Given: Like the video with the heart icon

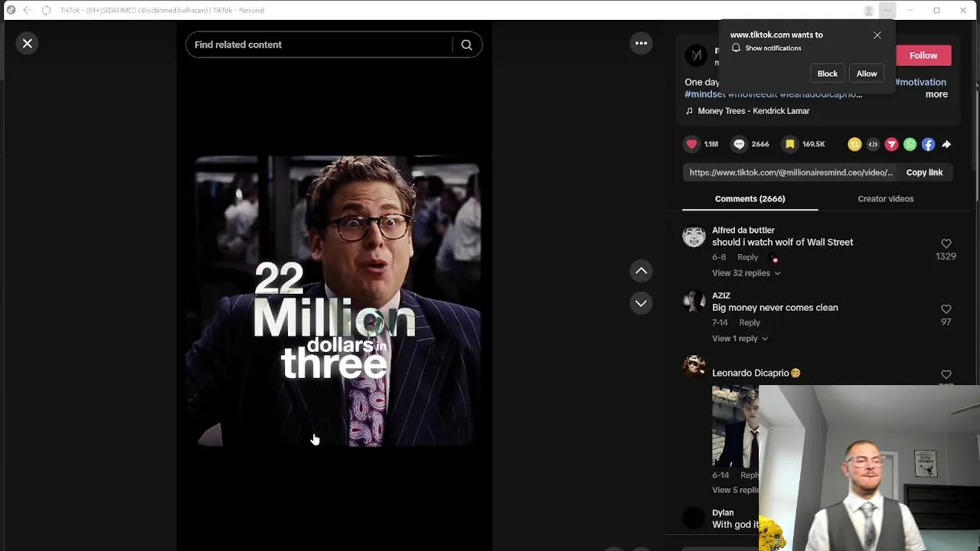Looking at the screenshot, I should 692,144.
